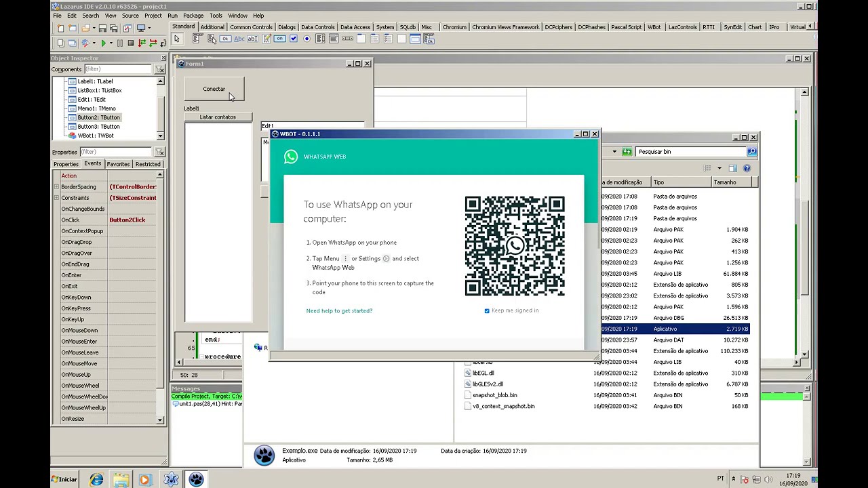Click the OnClick event value Button2Click
868x488 pixels.
pos(127,220)
